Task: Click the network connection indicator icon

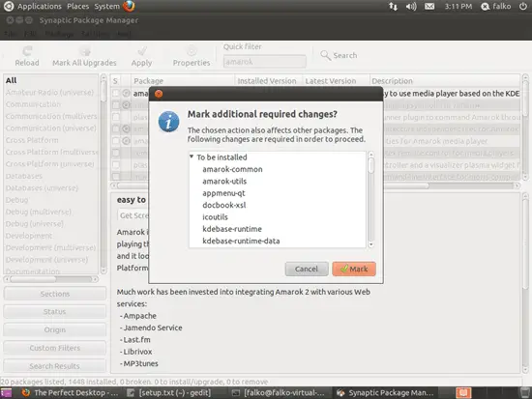Action: point(393,7)
